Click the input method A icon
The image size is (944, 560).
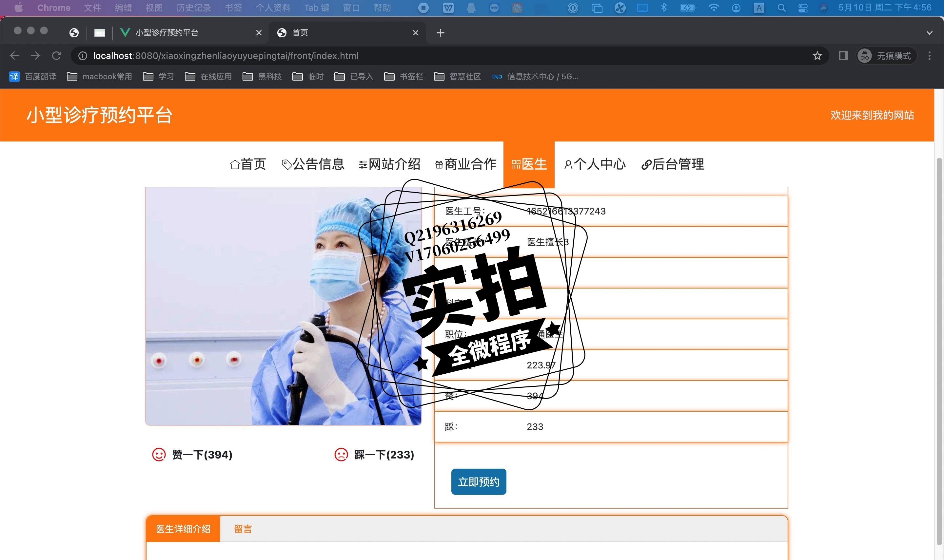(x=758, y=8)
